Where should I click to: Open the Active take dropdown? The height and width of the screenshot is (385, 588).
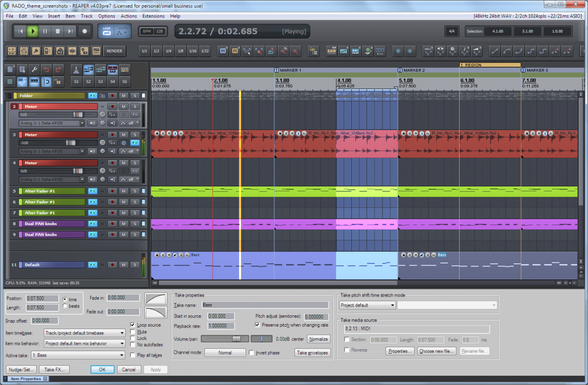[x=78, y=355]
